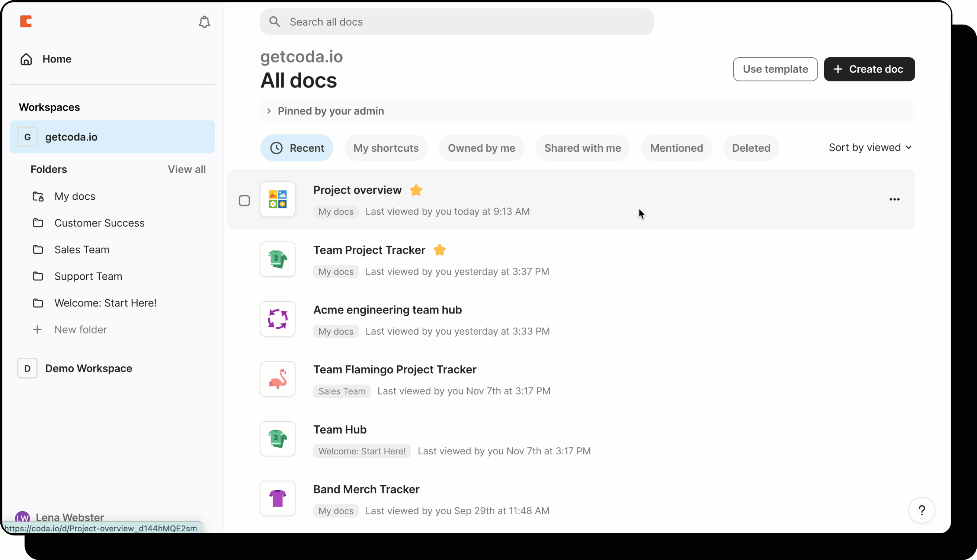
Task: Open notifications via the bell icon
Action: coord(204,22)
